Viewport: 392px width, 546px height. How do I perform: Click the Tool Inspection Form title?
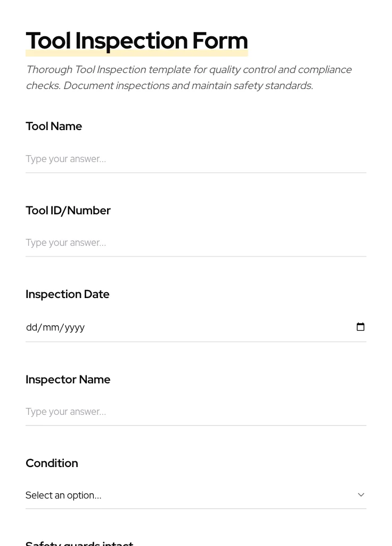[x=137, y=41]
